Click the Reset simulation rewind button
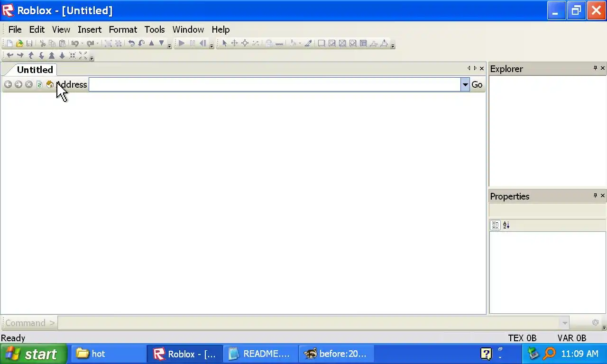The image size is (607, 364). (x=202, y=43)
